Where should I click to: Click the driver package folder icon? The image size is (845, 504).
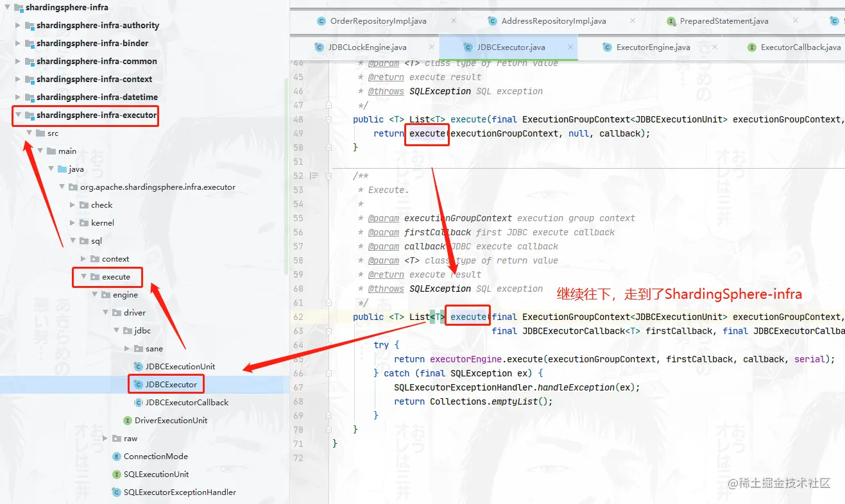tap(117, 313)
